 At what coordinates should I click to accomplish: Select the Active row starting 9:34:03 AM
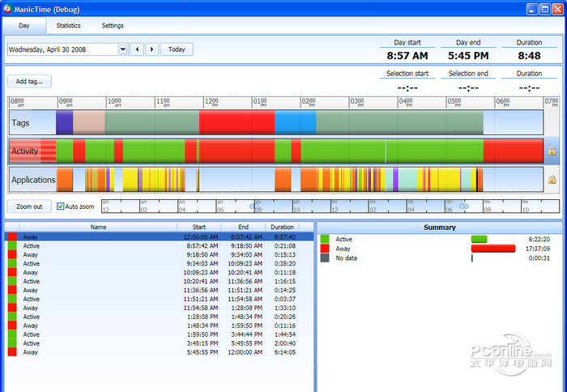pos(159,263)
